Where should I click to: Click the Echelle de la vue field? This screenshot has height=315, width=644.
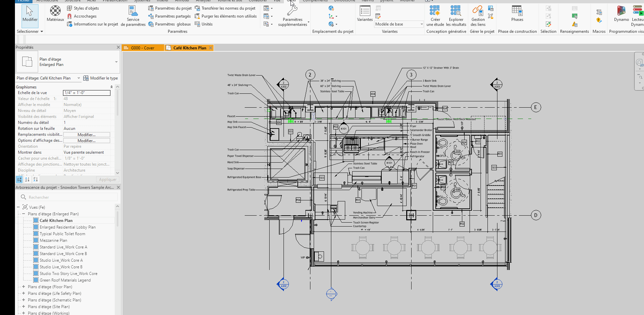[87, 93]
